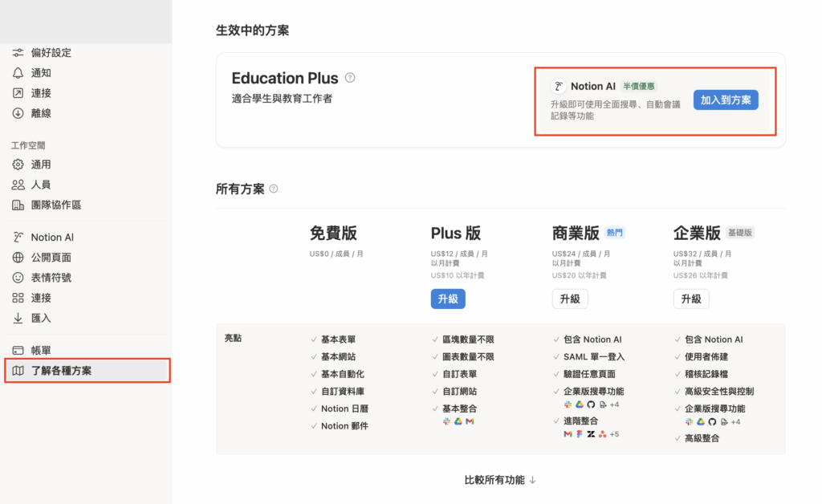Click the bell icon for 通知
Screen dimensions: 822x504
tap(18, 73)
